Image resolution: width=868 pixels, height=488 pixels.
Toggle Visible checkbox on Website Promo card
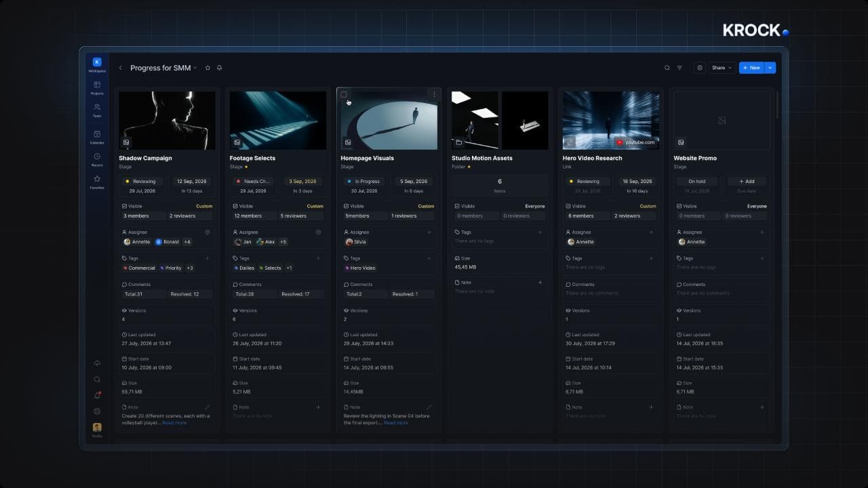pos(679,206)
